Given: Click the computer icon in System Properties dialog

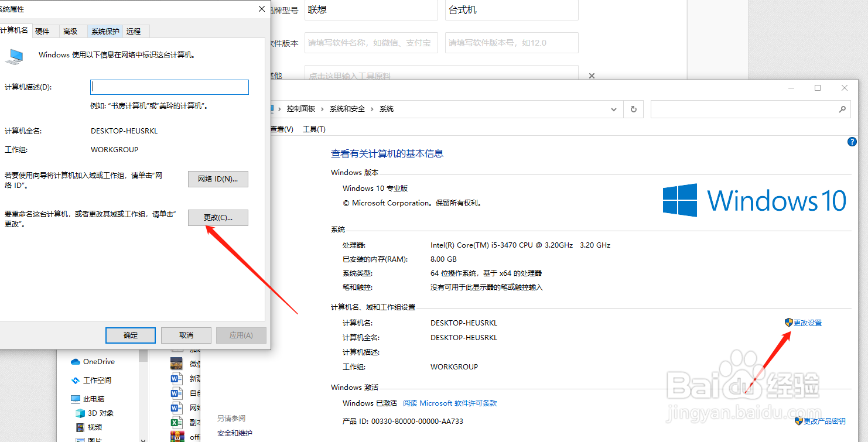Looking at the screenshot, I should 14,56.
